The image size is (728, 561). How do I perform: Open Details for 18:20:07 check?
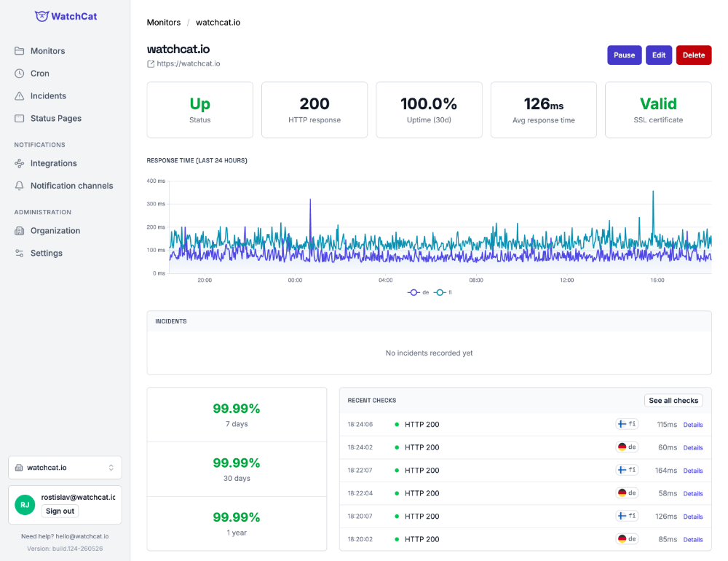(x=693, y=517)
